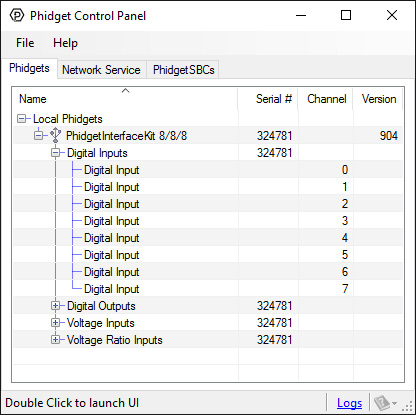Viewport: 416px width, 415px height.
Task: Open the File menu
Action: pos(25,43)
